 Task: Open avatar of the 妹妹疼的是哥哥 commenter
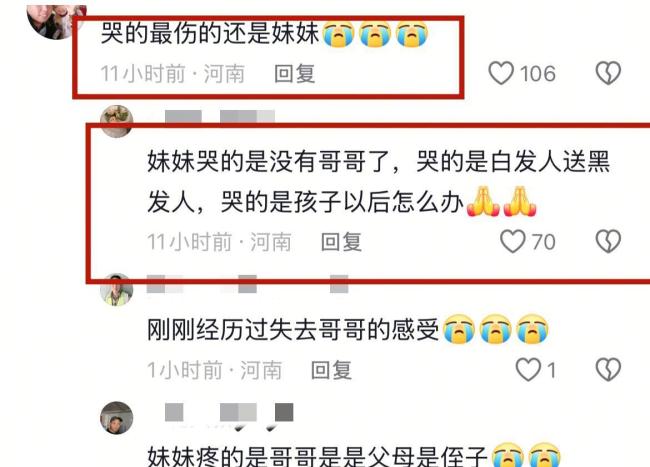point(116,418)
